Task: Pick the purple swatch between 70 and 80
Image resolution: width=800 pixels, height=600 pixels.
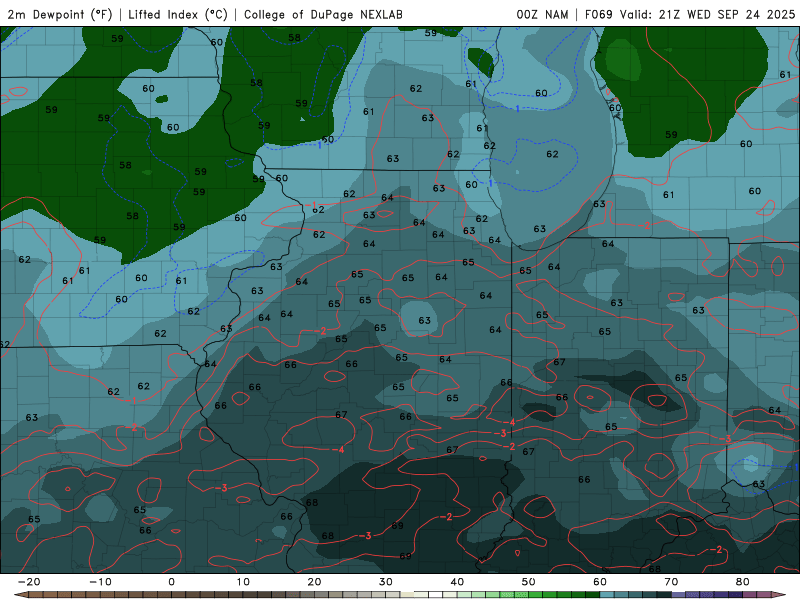Action: [x=707, y=594]
